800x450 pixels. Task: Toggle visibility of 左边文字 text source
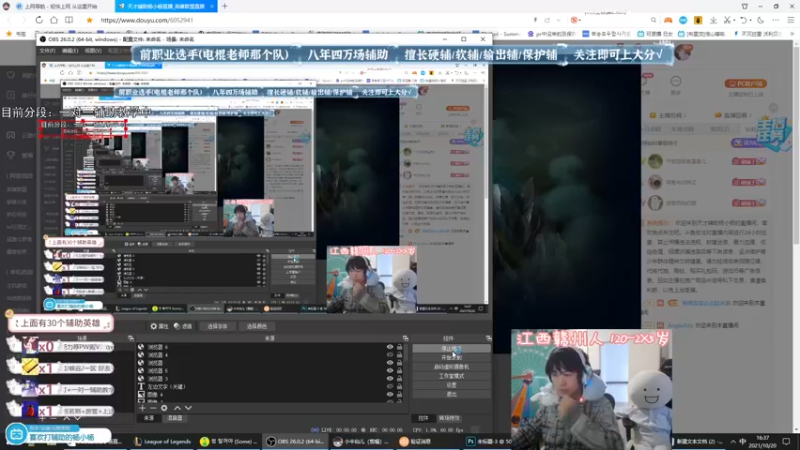point(390,386)
